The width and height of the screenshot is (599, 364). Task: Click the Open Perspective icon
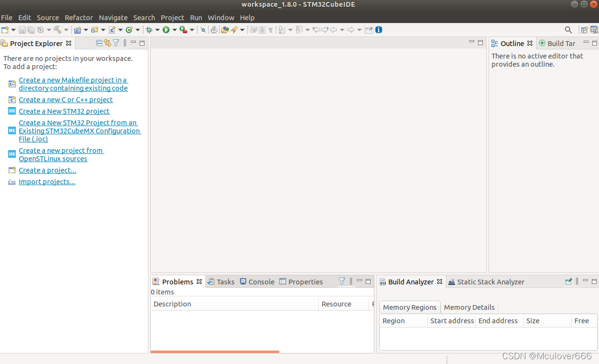[584, 30]
